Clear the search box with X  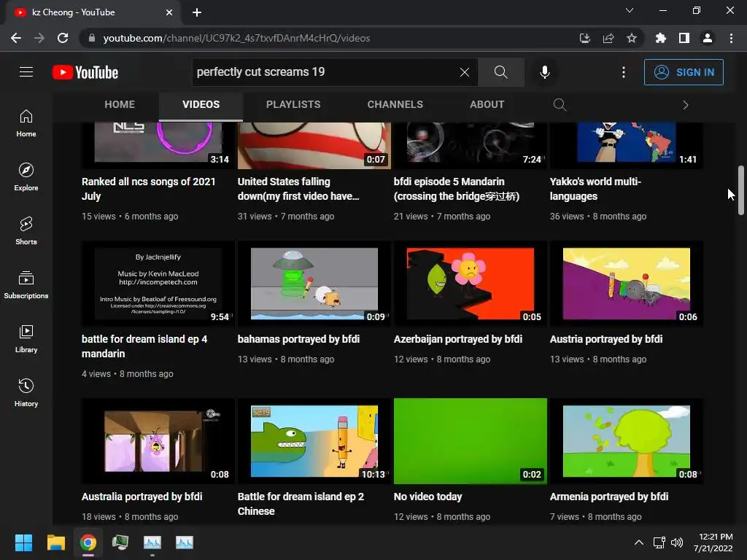[465, 72]
